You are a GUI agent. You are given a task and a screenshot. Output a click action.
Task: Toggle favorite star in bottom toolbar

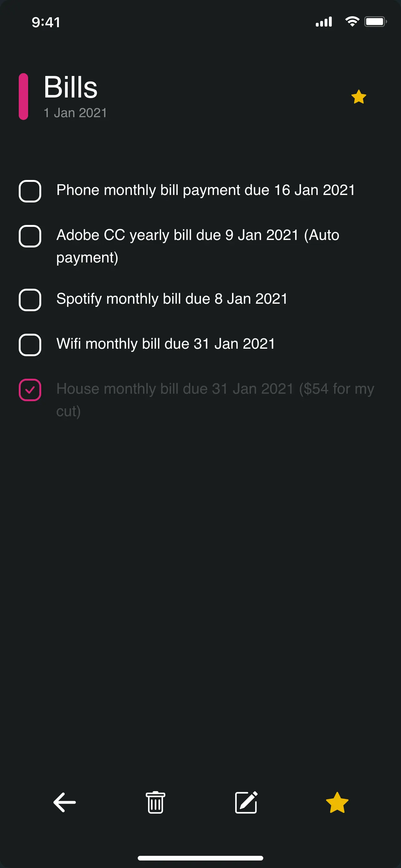click(x=337, y=802)
